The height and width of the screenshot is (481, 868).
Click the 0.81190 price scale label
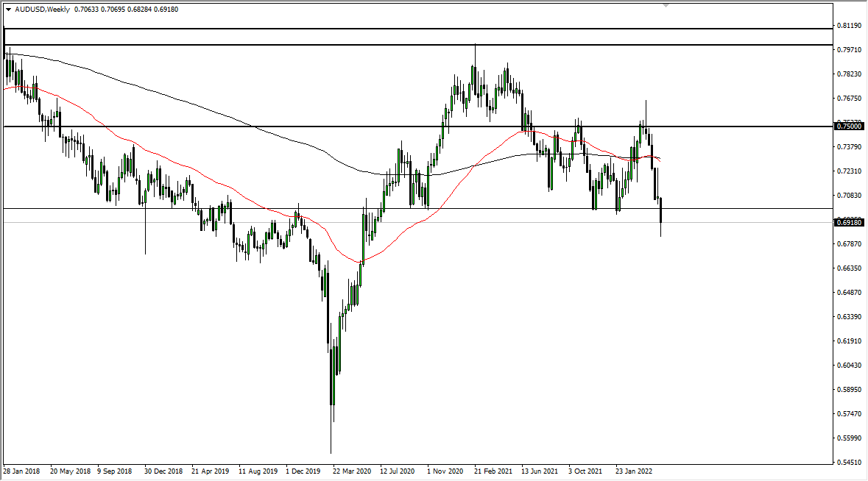coord(849,26)
